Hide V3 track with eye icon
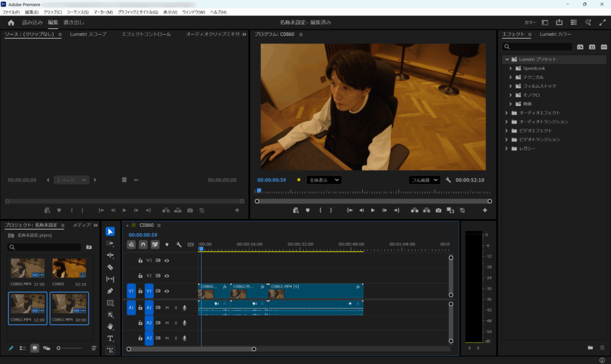The height and width of the screenshot is (364, 611). tap(167, 260)
